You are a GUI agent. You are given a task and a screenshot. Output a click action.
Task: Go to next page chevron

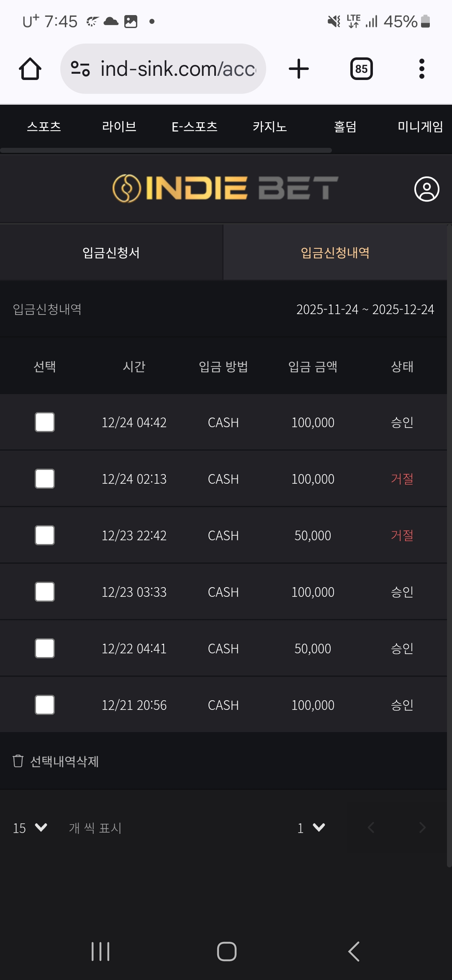pos(422,828)
